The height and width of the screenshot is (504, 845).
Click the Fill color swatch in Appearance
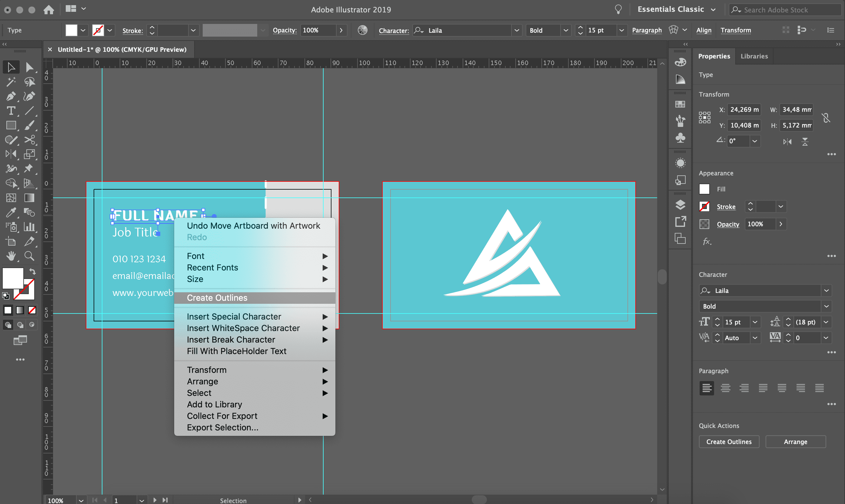704,189
